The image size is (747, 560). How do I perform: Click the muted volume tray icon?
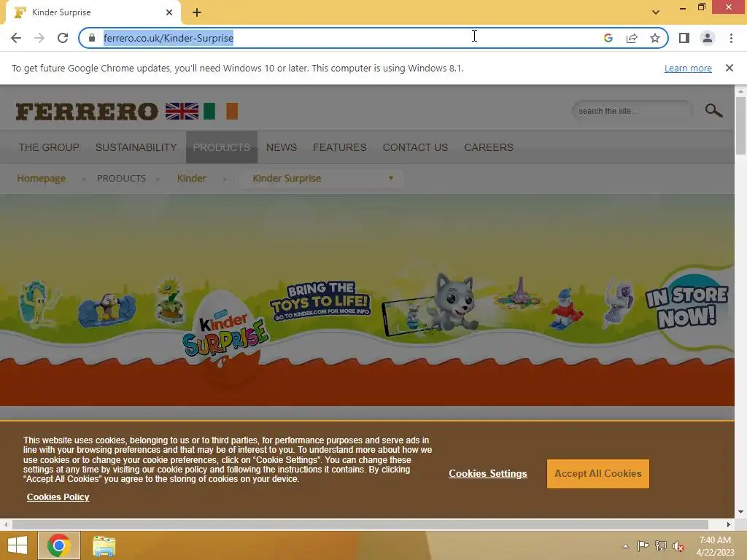tap(678, 546)
